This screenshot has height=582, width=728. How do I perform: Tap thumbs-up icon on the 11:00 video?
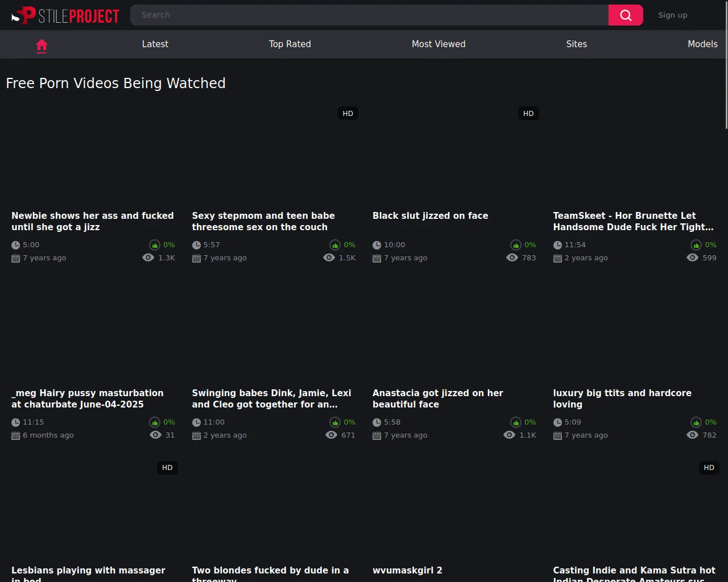335,422
